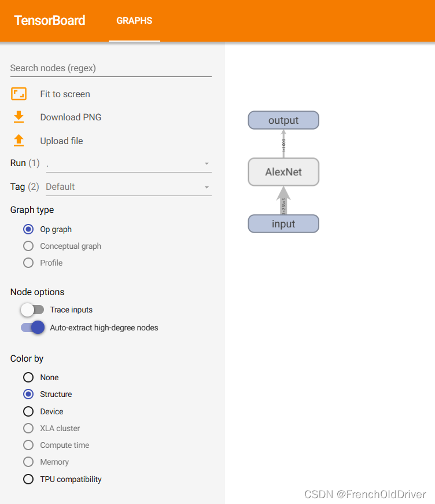Click the Node options heading
The image size is (435, 504).
pyautogui.click(x=37, y=292)
